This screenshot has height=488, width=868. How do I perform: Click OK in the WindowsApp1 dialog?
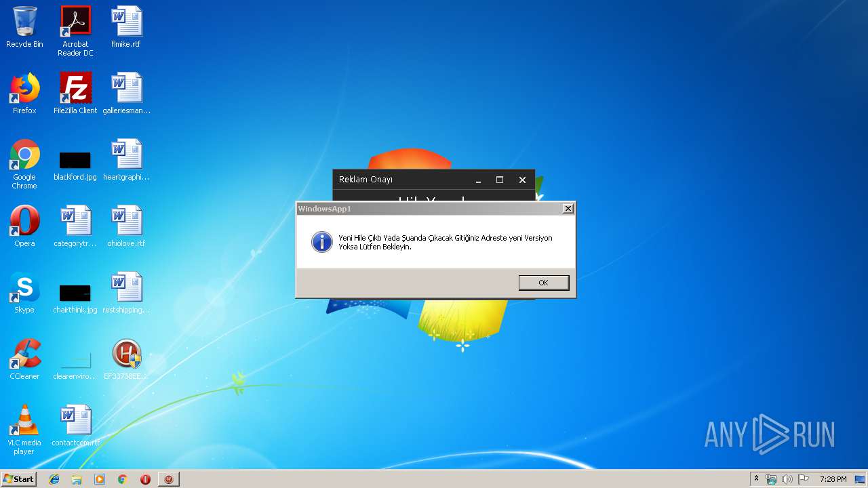(544, 283)
